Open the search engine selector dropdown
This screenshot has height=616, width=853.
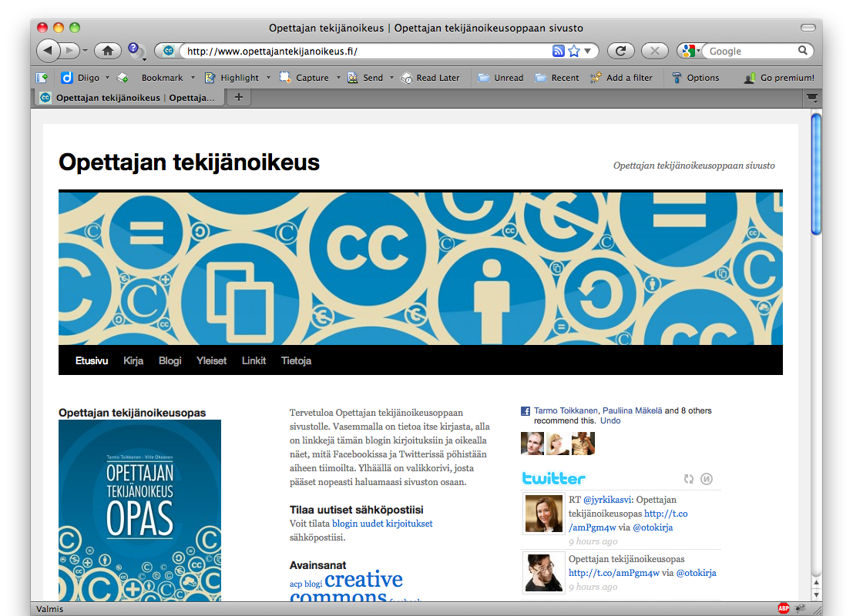point(690,51)
